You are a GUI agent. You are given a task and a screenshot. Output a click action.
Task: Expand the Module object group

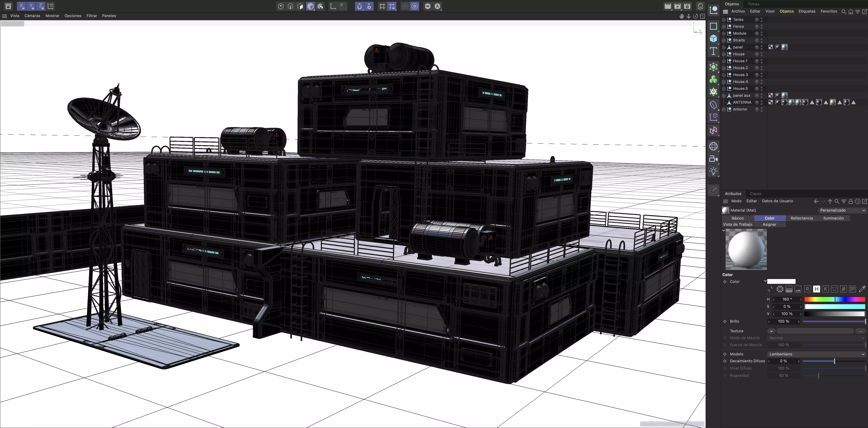click(x=723, y=33)
